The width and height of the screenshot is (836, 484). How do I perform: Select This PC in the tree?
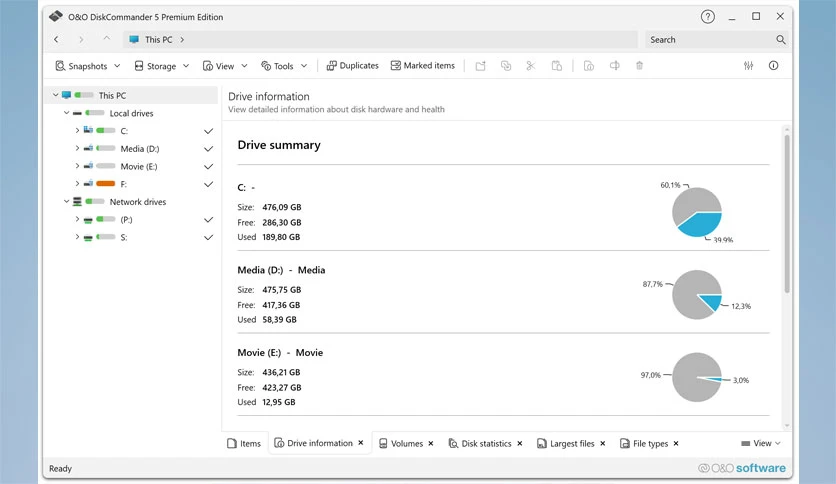(112, 95)
